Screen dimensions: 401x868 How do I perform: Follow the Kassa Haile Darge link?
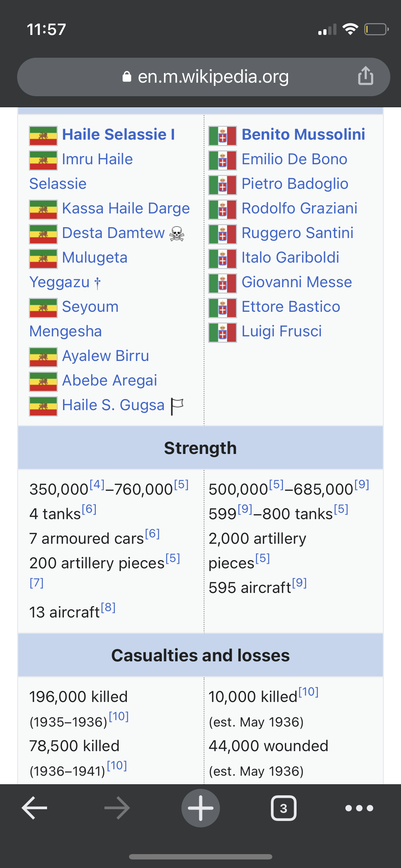point(126,208)
